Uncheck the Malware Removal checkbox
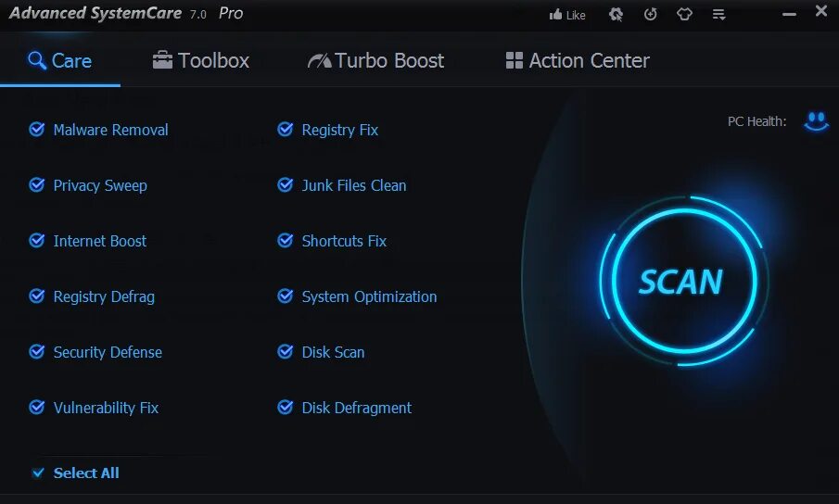Image resolution: width=839 pixels, height=504 pixels. point(37,130)
